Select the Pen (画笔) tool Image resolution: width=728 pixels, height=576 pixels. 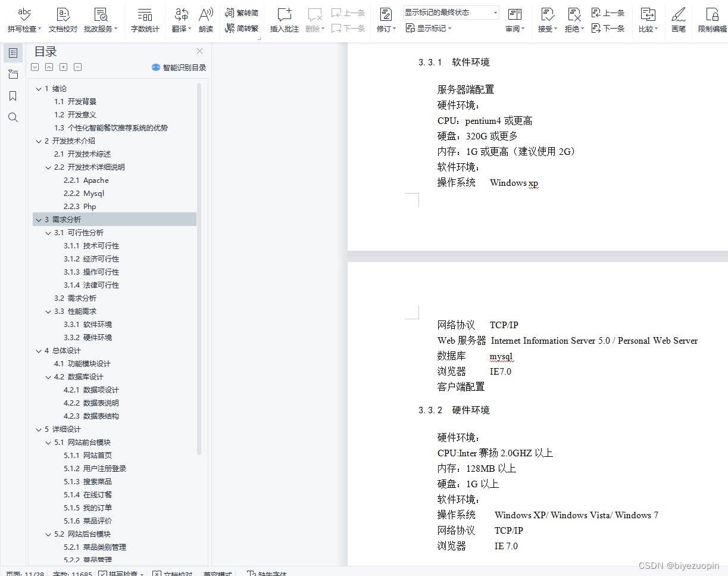click(679, 20)
